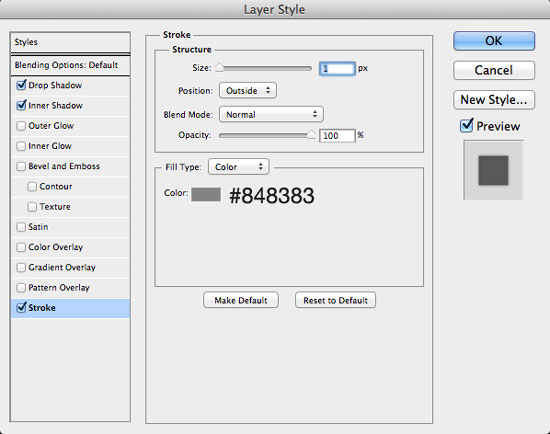Viewport: 550px width, 434px height.
Task: Click the stroke Size input field
Action: click(337, 68)
